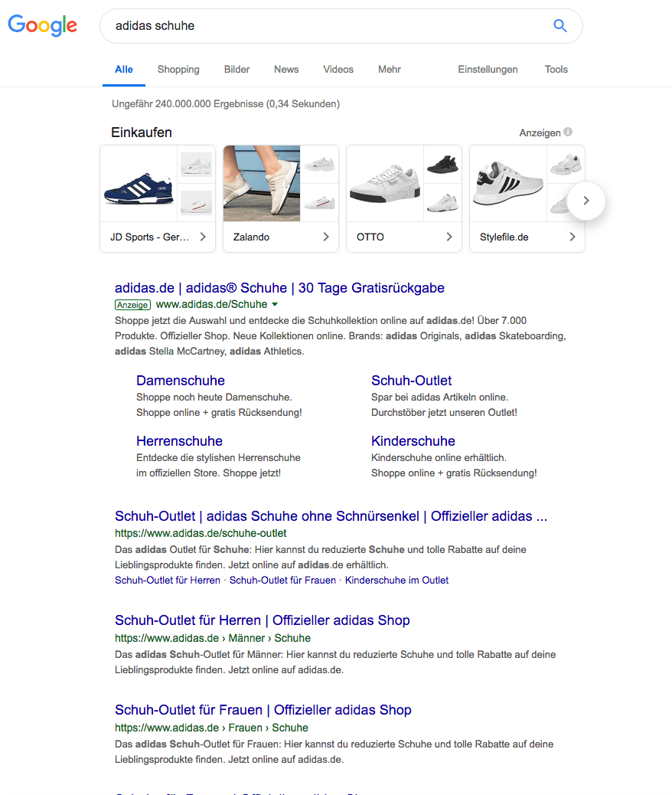This screenshot has height=795, width=672.
Task: Click the Zalando beige sneaker photo
Action: (x=262, y=184)
